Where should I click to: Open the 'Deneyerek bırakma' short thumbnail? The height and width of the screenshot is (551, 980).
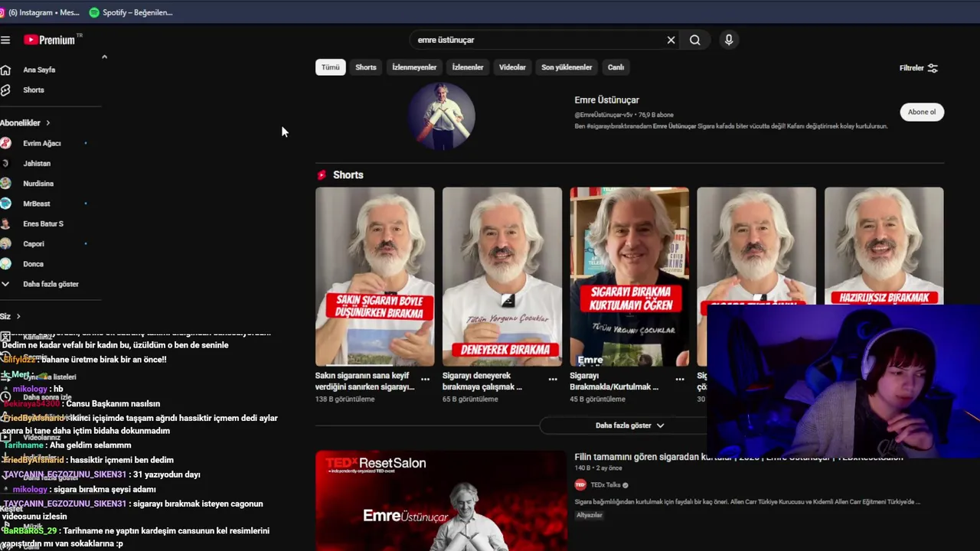[x=501, y=276]
